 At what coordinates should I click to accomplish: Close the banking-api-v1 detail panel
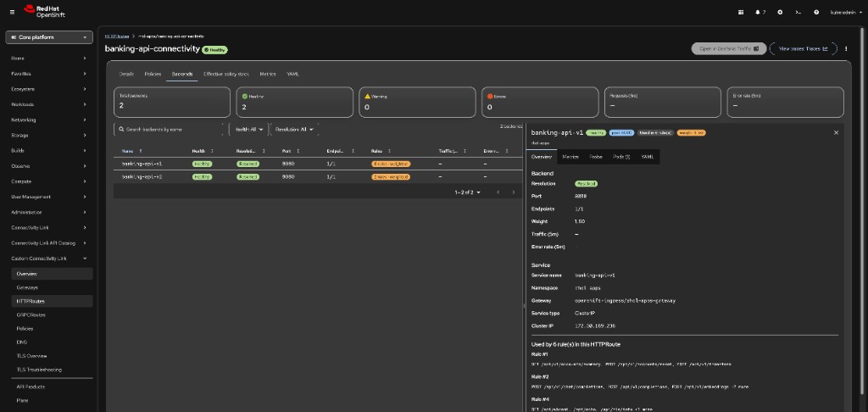point(836,132)
